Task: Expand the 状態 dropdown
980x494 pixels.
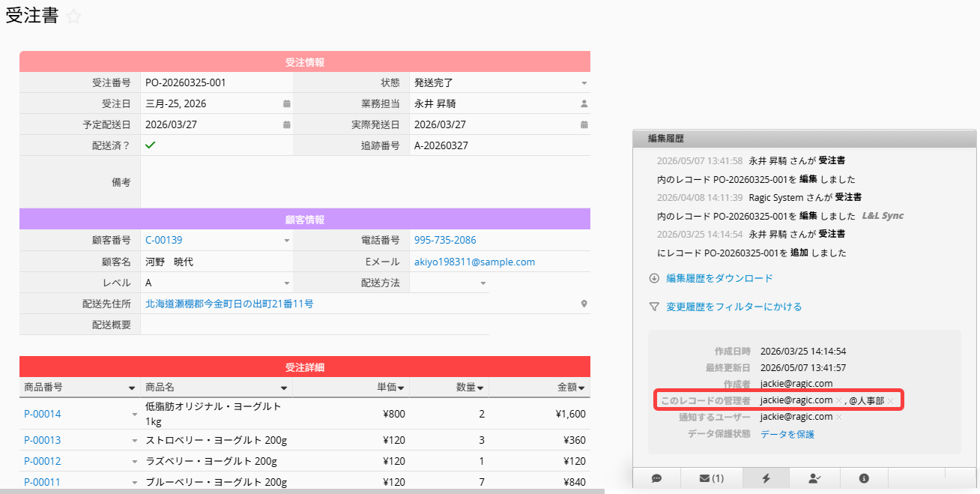Action: (584, 82)
